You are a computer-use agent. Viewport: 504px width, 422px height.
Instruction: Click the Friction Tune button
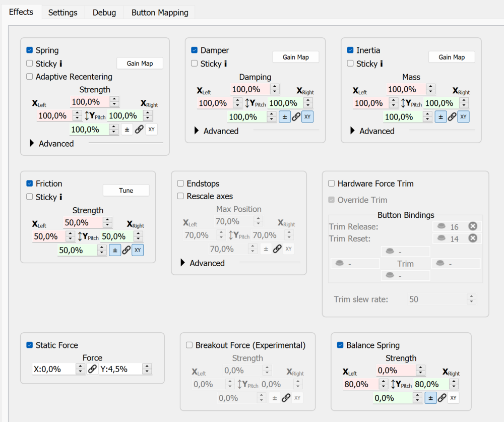tap(126, 191)
